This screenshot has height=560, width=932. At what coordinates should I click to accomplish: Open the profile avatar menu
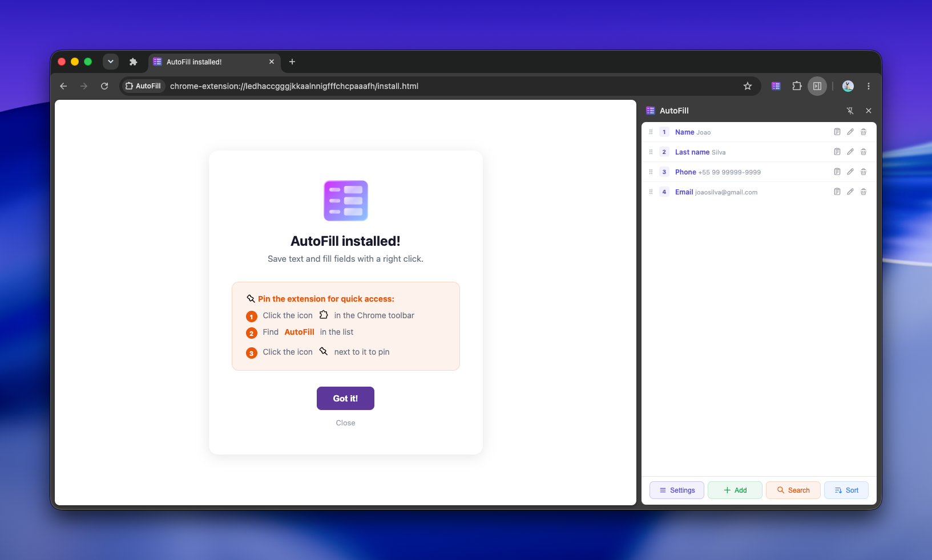point(848,86)
